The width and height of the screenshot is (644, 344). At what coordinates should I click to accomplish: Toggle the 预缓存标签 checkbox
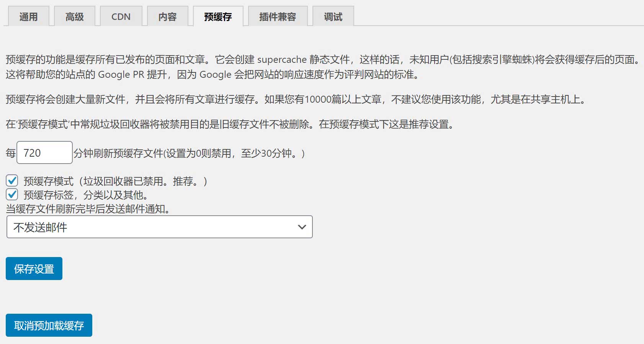(12, 195)
